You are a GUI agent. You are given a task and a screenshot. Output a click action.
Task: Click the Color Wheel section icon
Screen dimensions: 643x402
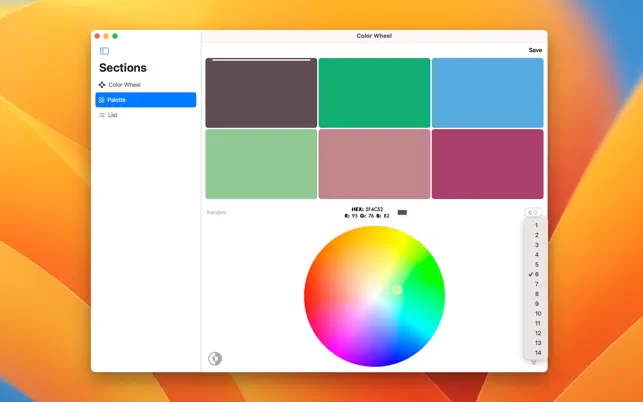(x=102, y=85)
